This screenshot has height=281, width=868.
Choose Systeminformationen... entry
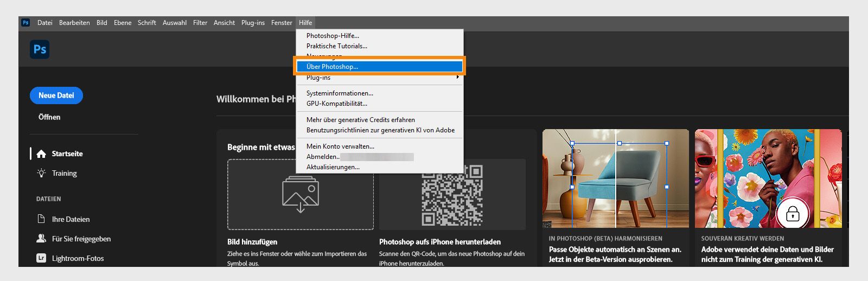(x=380, y=93)
